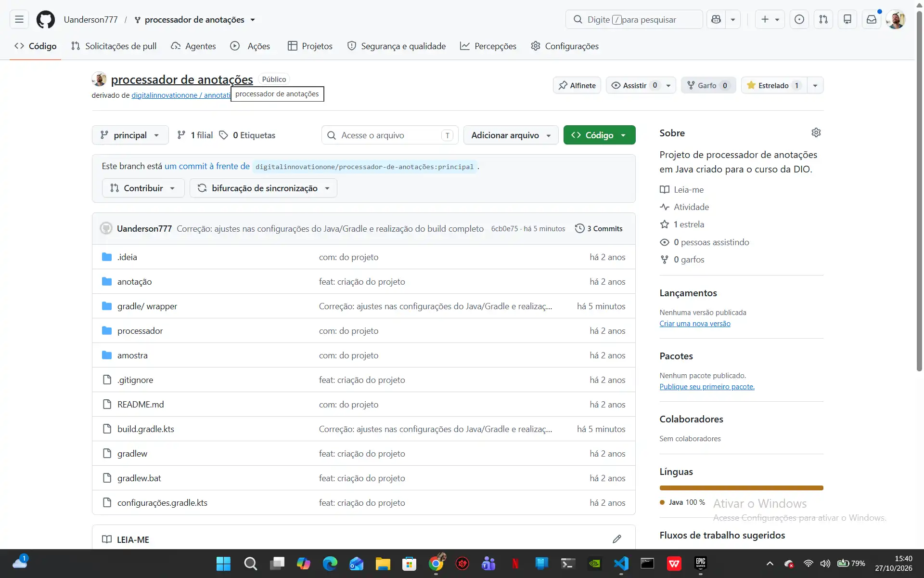Open the Configurações tab
The image size is (924, 578).
pos(565,46)
